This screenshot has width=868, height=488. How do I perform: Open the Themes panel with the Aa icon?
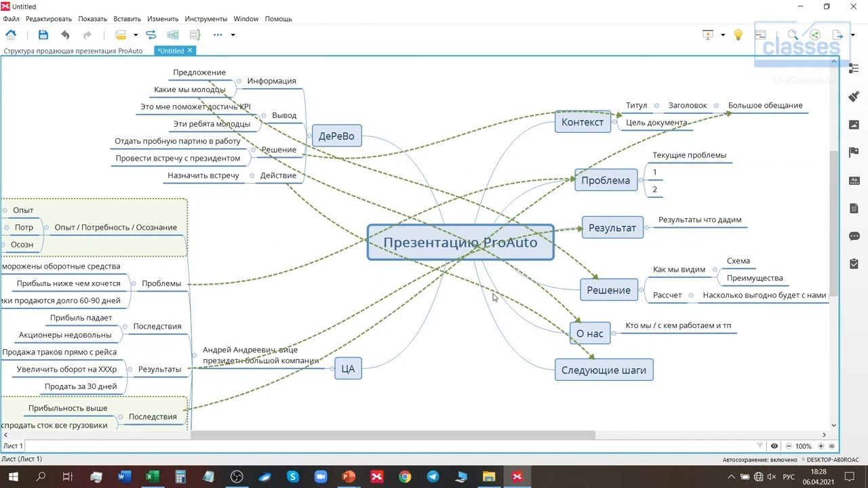click(854, 181)
